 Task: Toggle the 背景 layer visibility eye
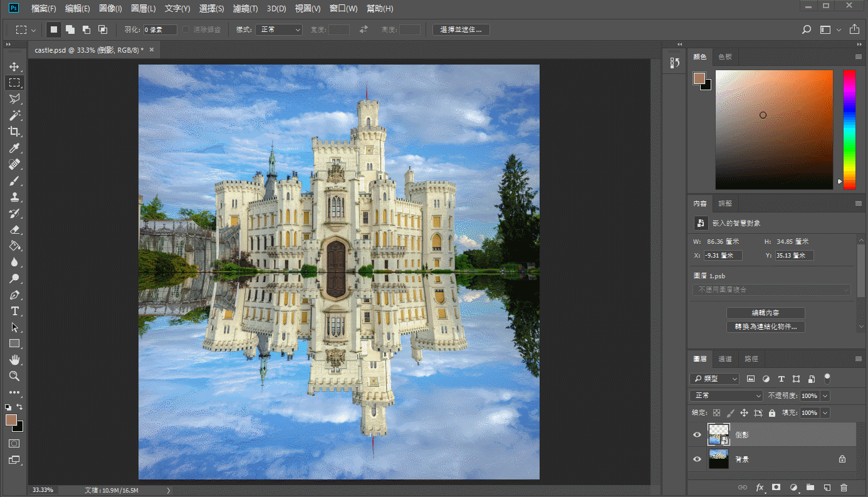point(697,459)
